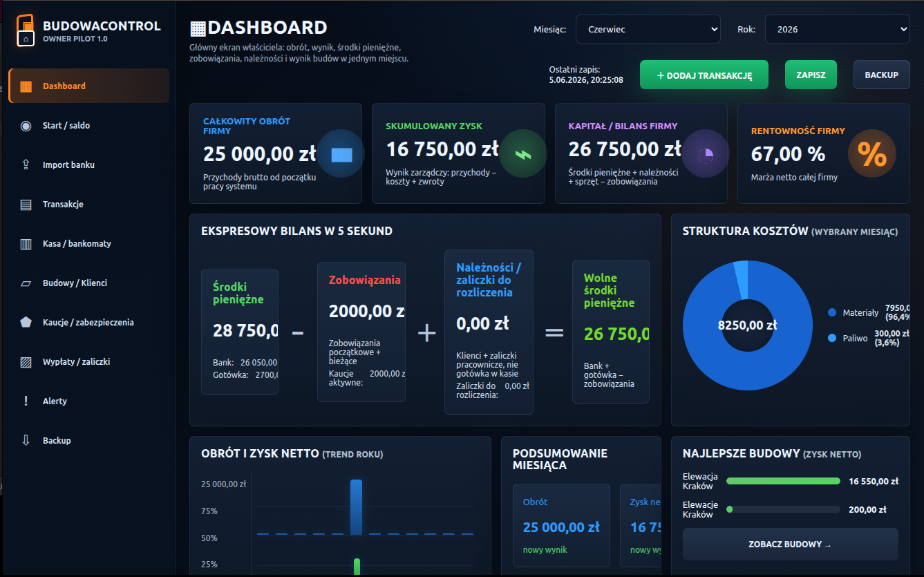Click the Dodaj transakcję button
Viewport: 924px width, 577px height.
coord(704,75)
